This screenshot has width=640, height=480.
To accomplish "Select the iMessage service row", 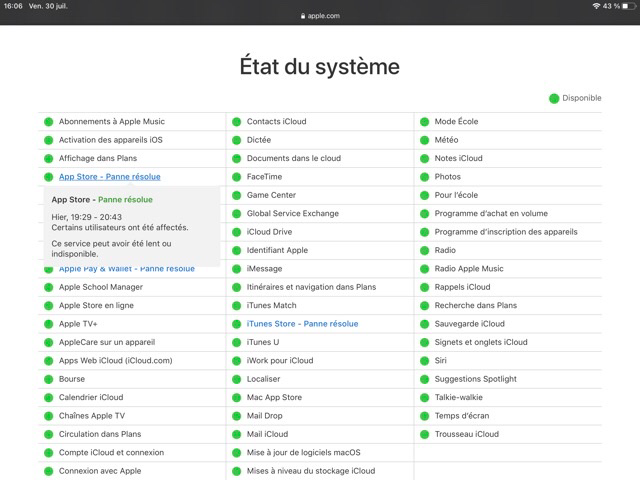I will tap(263, 269).
